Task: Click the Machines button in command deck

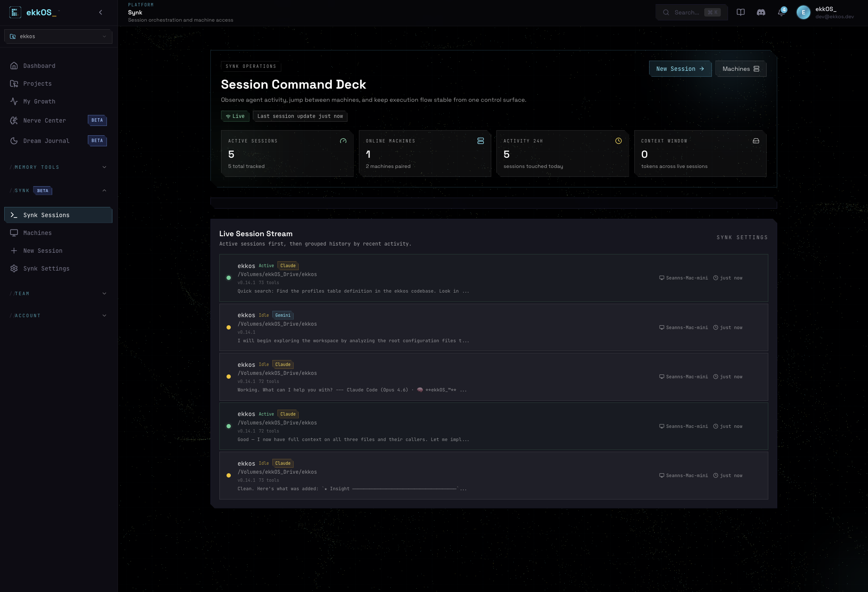Action: (x=740, y=69)
